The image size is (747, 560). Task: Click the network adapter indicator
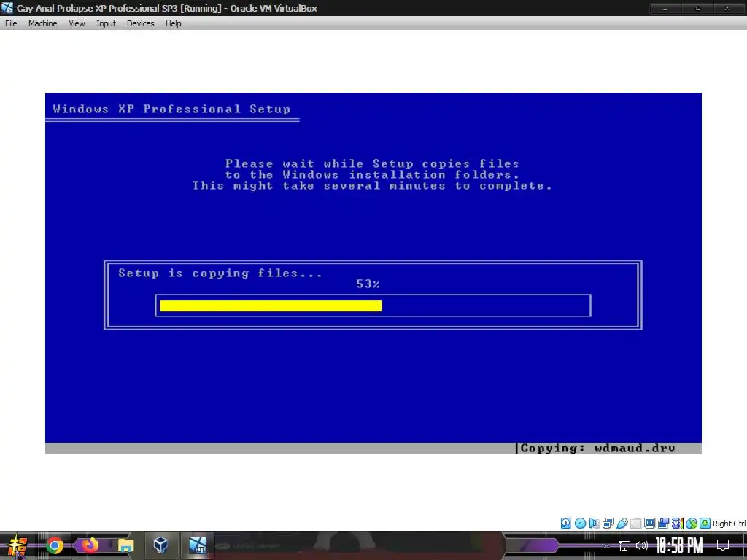coord(608,524)
